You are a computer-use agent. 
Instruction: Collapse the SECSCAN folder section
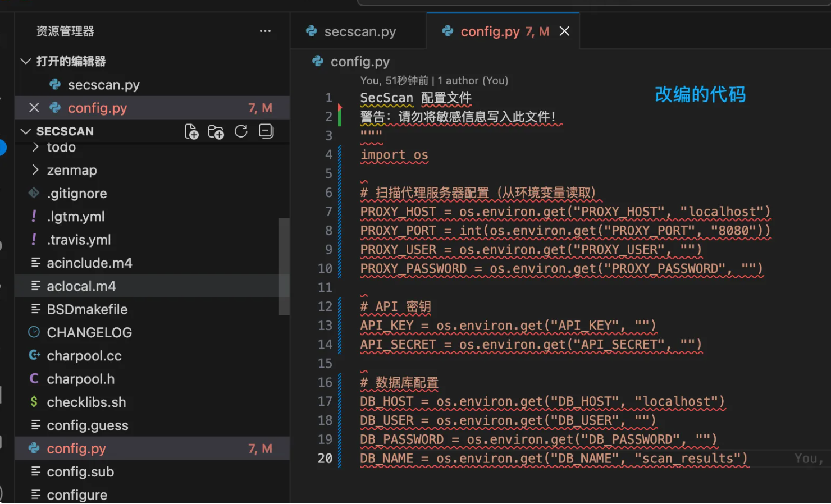(25, 131)
